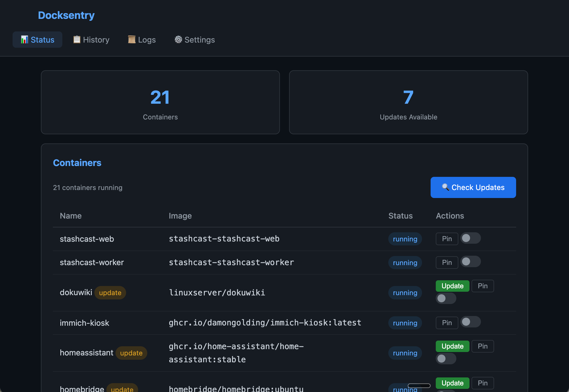Update the homeassistant container
Screen dimensions: 569x392
pos(452,346)
